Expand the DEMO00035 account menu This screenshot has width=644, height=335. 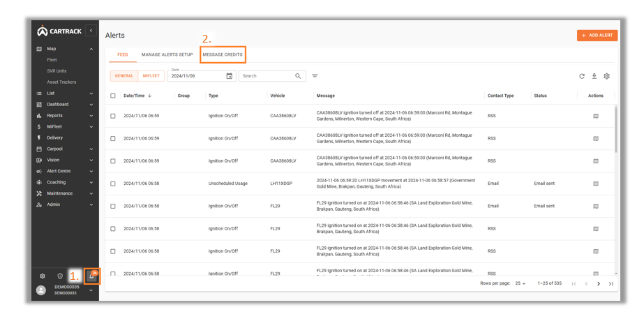[x=91, y=290]
